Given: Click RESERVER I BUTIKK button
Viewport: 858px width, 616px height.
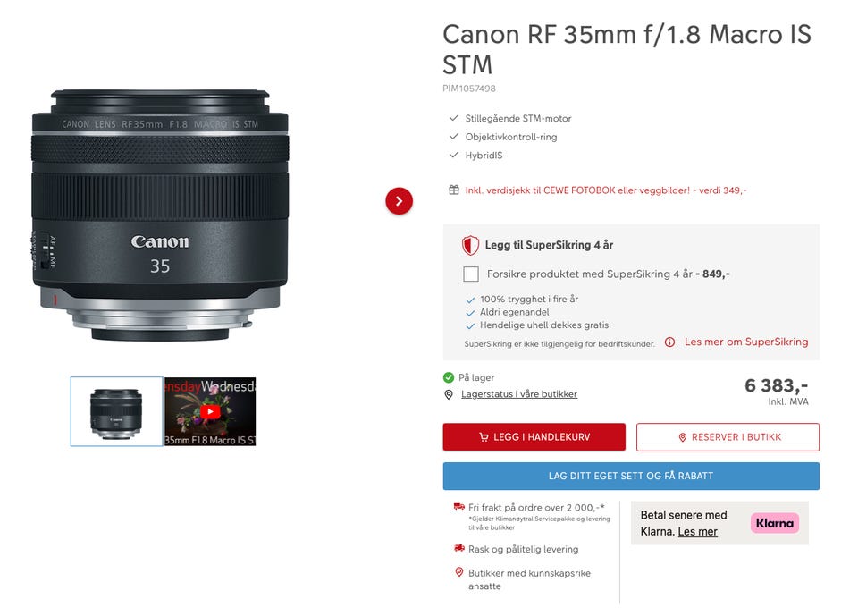Looking at the screenshot, I should 728,437.
